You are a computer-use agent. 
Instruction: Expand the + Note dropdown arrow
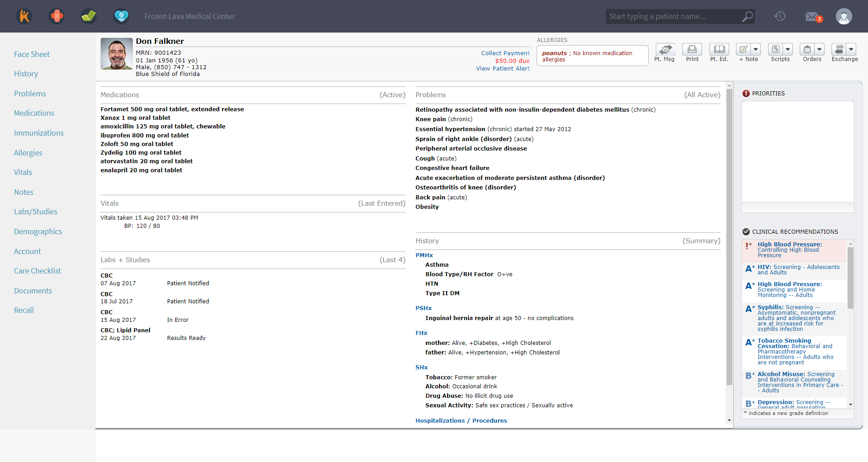(x=756, y=49)
